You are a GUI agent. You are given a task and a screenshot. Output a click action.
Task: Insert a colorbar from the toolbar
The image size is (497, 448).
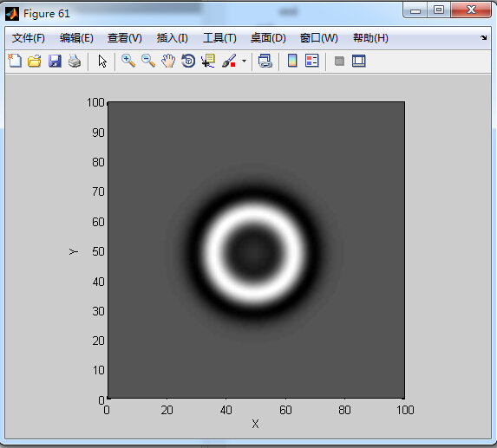click(292, 61)
